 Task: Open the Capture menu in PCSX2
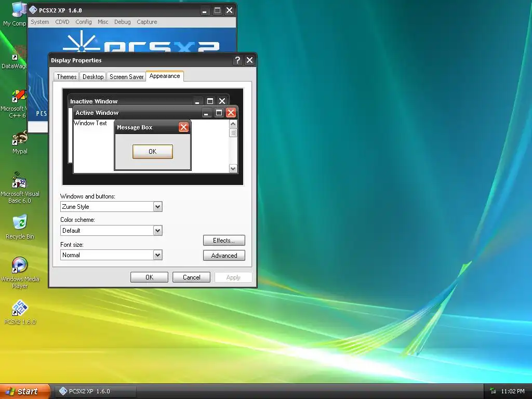tap(147, 22)
